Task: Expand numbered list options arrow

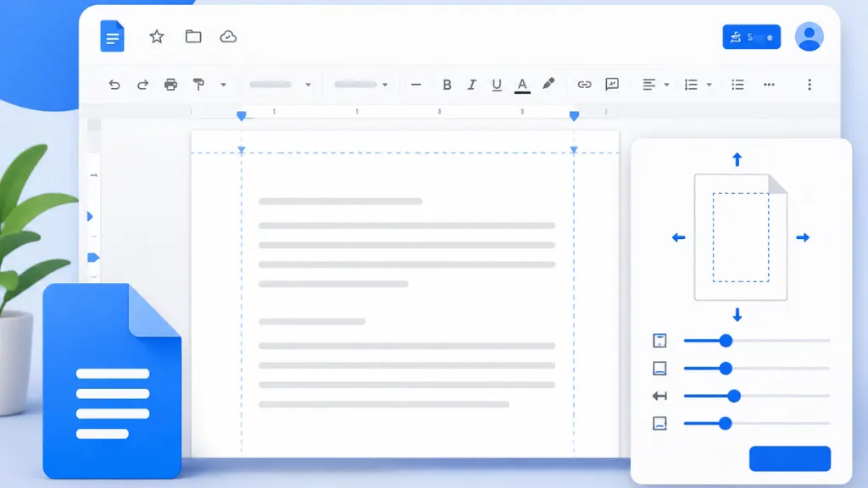Action: pos(709,85)
